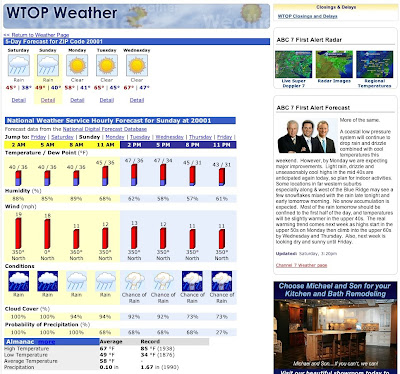The width and height of the screenshot is (400, 374).
Task: Click the Tuesday clear sun icon
Action: pyautogui.click(x=107, y=65)
